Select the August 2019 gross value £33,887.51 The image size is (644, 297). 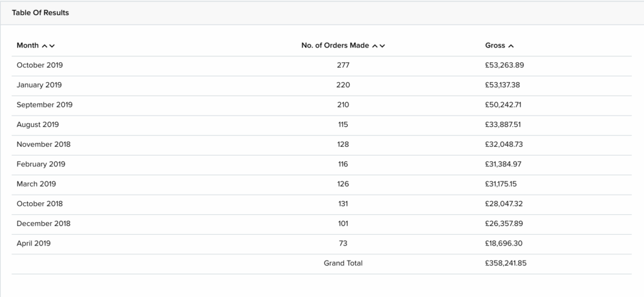point(502,124)
